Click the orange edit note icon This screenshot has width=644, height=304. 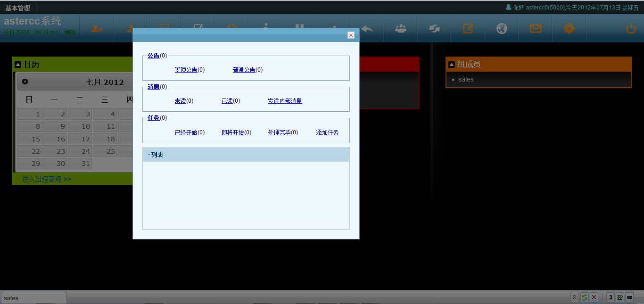point(468,29)
